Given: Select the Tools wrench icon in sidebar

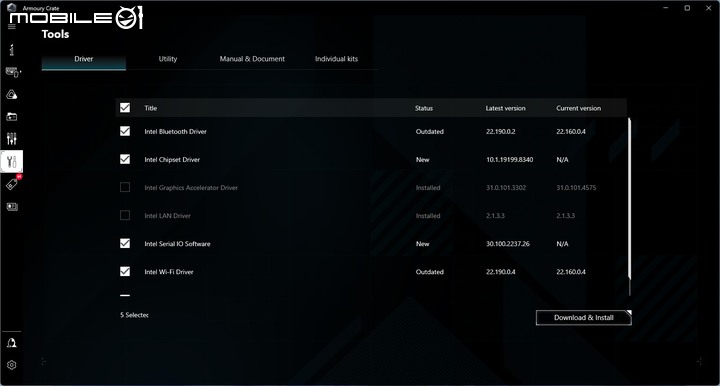Looking at the screenshot, I should (11, 162).
